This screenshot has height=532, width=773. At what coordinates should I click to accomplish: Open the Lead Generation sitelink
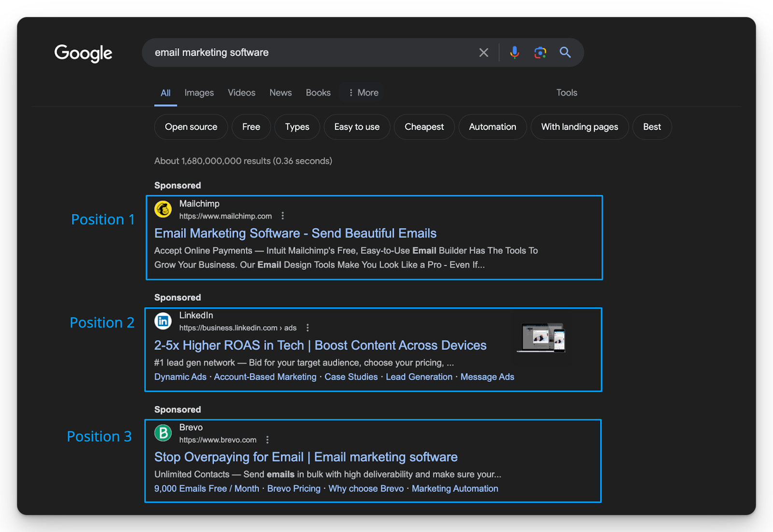click(x=419, y=377)
